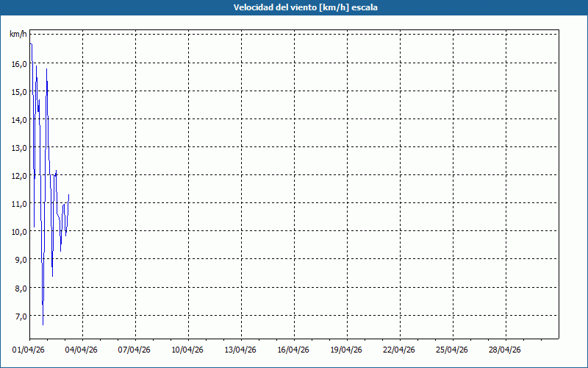
Task: Click the 10/04/26 date label
Action: coord(187,350)
